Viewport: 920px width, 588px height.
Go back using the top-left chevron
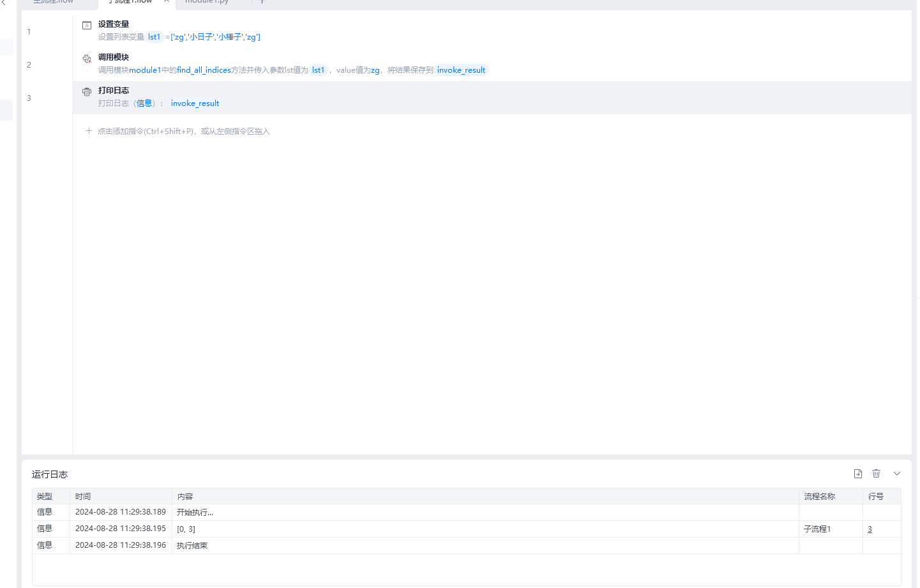click(x=3, y=2)
